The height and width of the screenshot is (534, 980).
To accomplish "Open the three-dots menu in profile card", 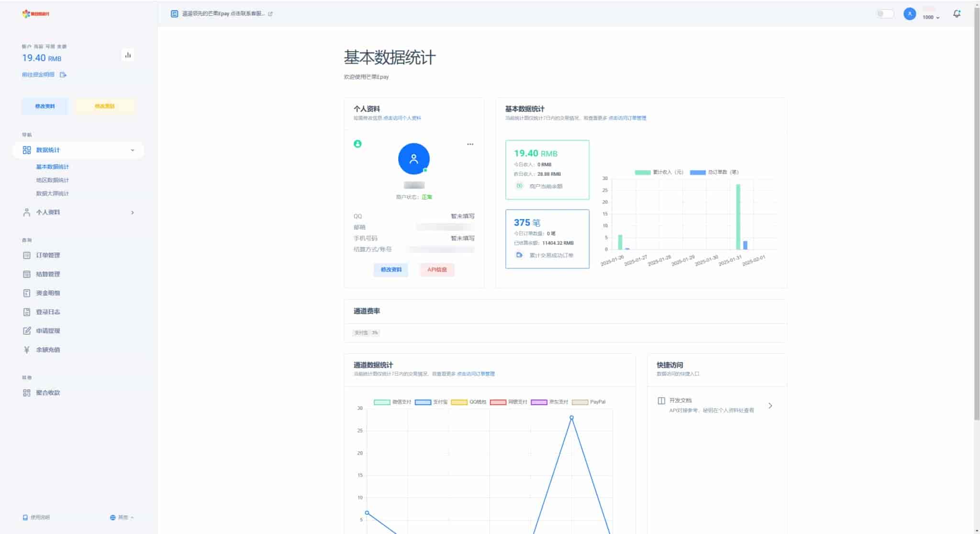I will 470,144.
